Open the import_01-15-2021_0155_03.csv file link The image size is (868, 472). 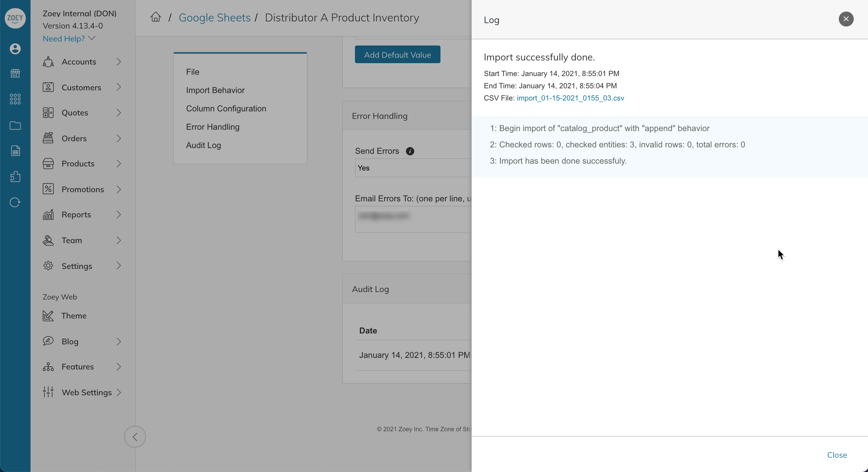pyautogui.click(x=570, y=98)
